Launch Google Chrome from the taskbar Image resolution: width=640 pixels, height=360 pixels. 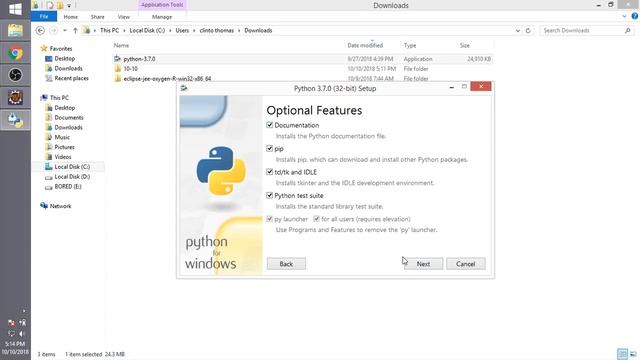[x=15, y=53]
